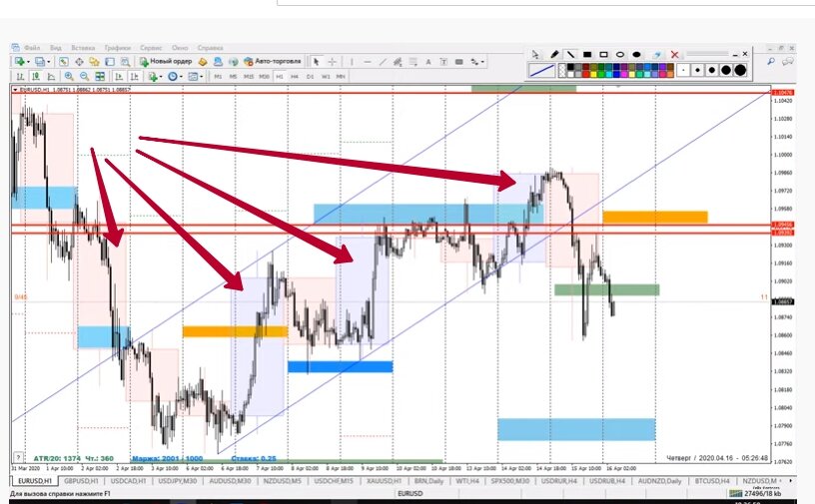Zoom in on the chart
This screenshot has width=815, height=504.
tap(69, 77)
